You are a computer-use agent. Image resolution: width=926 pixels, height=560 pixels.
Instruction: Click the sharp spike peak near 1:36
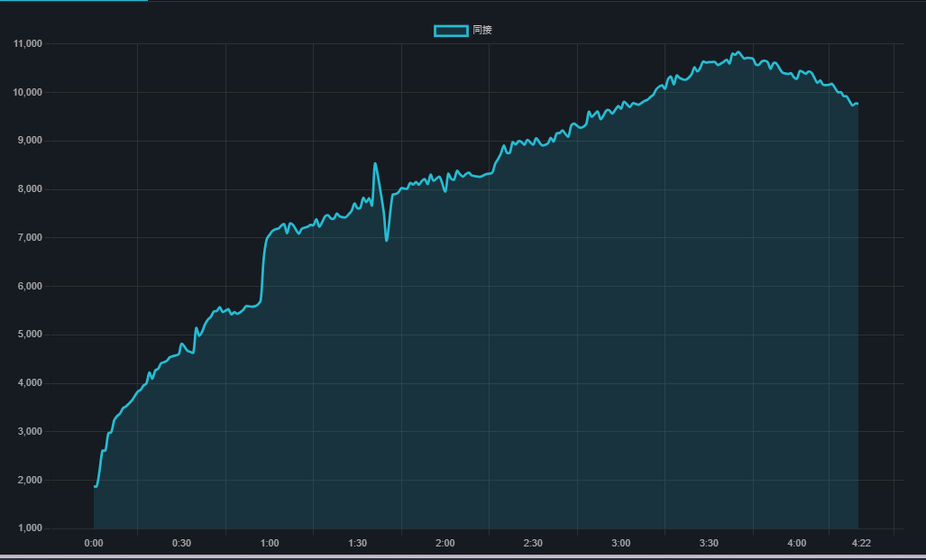pyautogui.click(x=375, y=163)
